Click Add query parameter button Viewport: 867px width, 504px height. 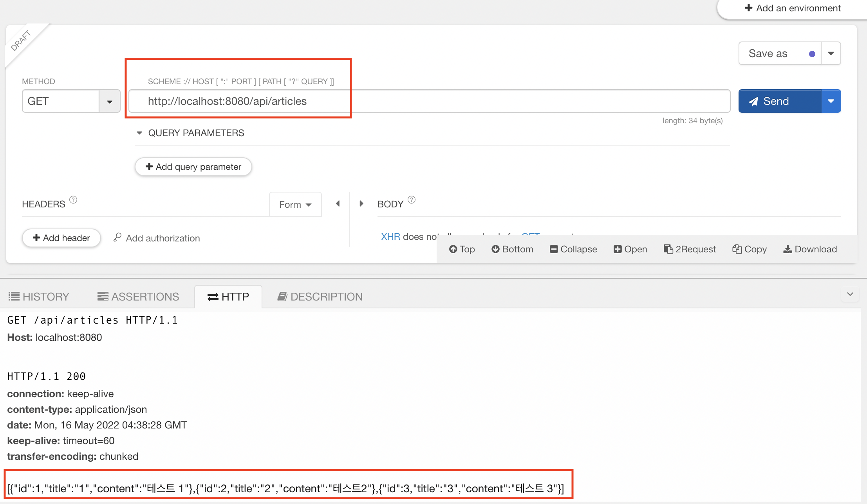(193, 167)
